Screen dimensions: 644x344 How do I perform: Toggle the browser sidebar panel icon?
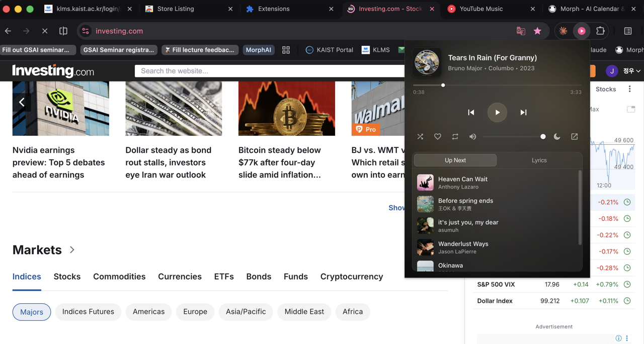tap(63, 31)
